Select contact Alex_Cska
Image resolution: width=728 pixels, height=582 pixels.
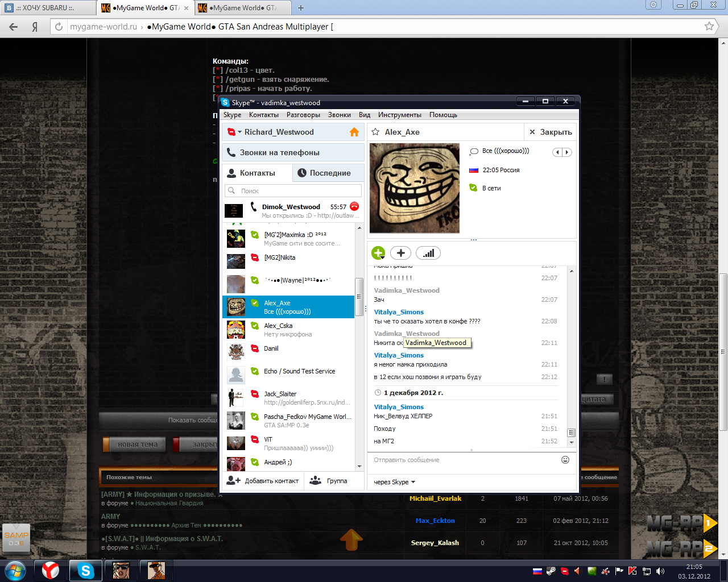288,330
